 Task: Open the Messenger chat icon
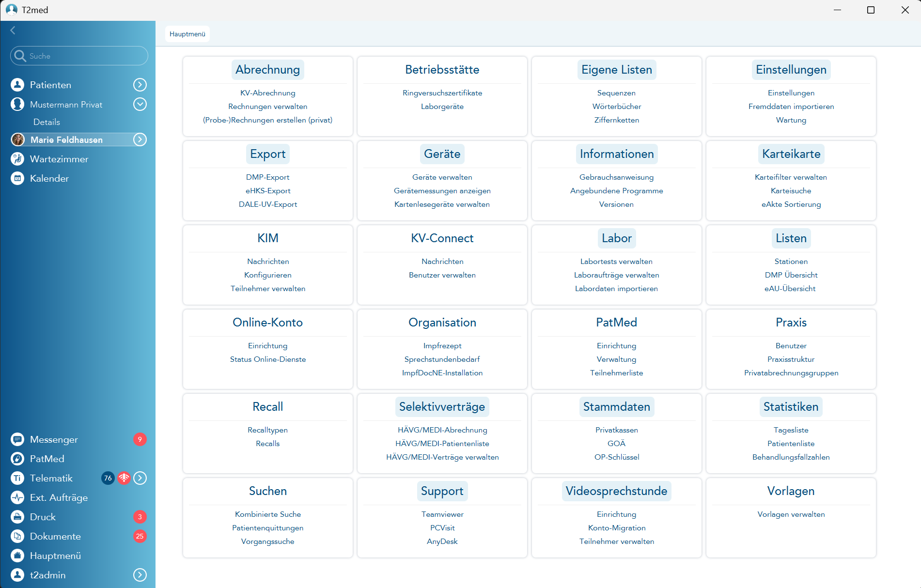pyautogui.click(x=17, y=439)
